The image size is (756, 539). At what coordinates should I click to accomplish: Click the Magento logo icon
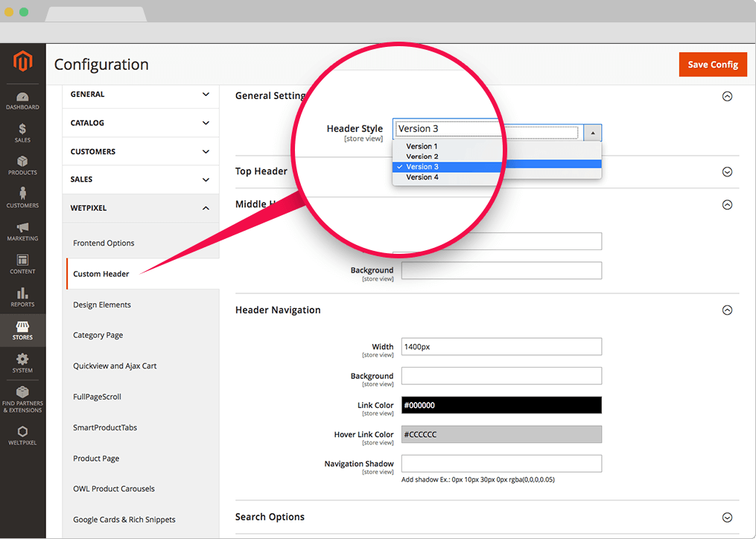pyautogui.click(x=22, y=63)
